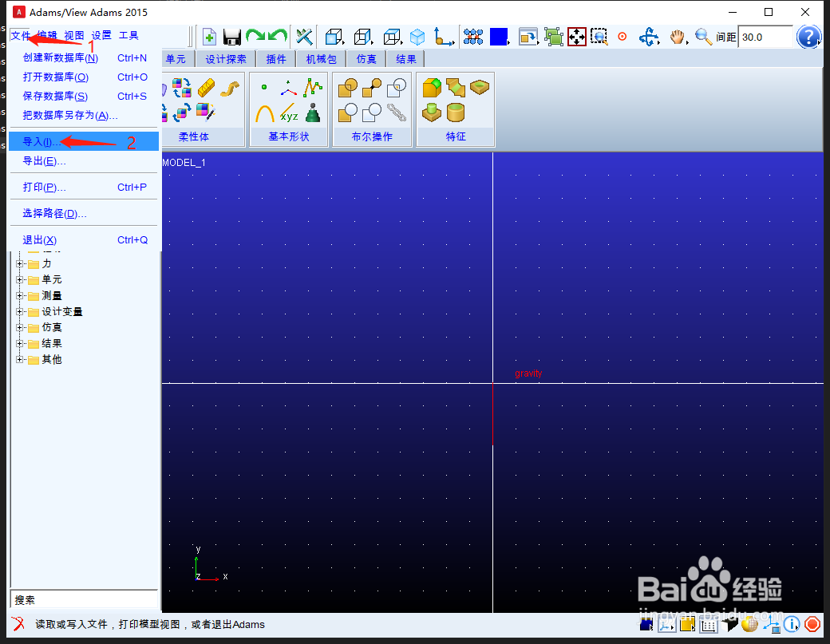Viewport: 830px width, 644px height.
Task: Click the spacing field showing 30.0
Action: coord(765,37)
